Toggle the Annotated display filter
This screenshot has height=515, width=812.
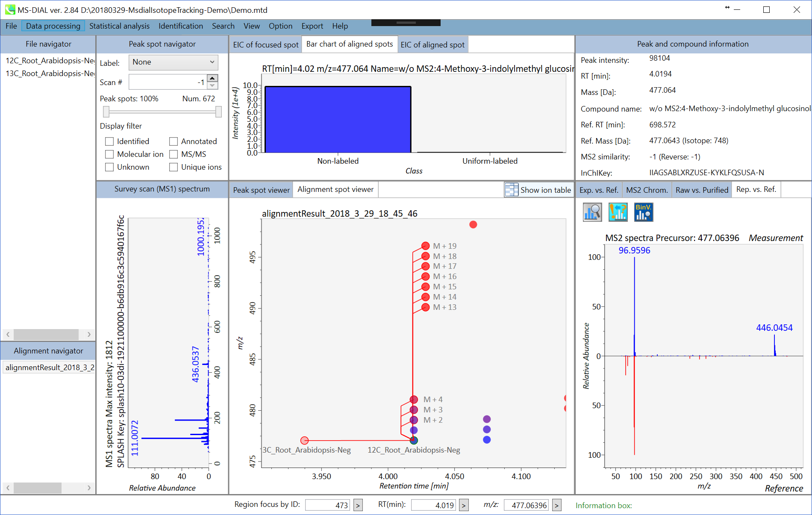[174, 141]
